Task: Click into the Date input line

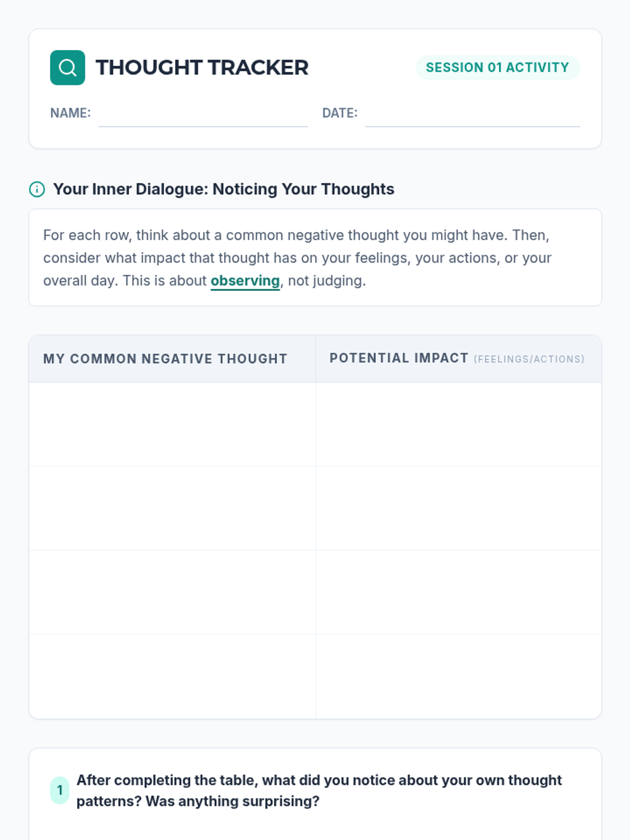Action: coord(472,115)
